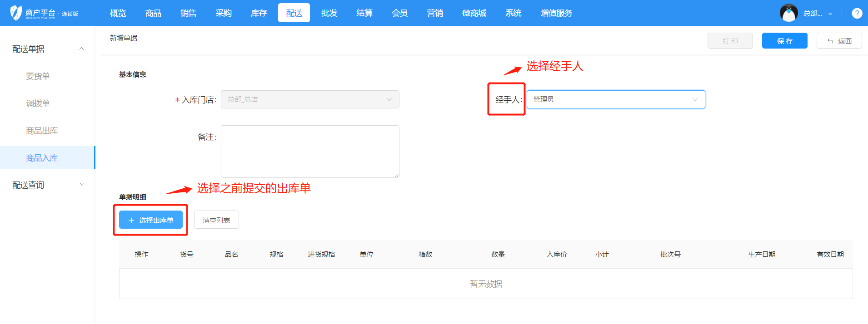Select 商品出库 in the sidebar

tap(42, 131)
